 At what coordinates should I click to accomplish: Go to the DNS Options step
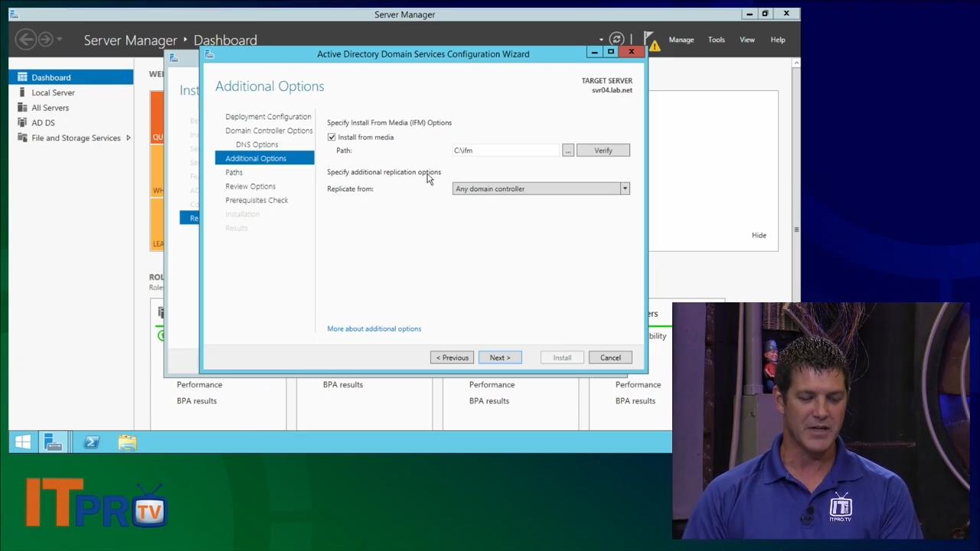(x=256, y=145)
